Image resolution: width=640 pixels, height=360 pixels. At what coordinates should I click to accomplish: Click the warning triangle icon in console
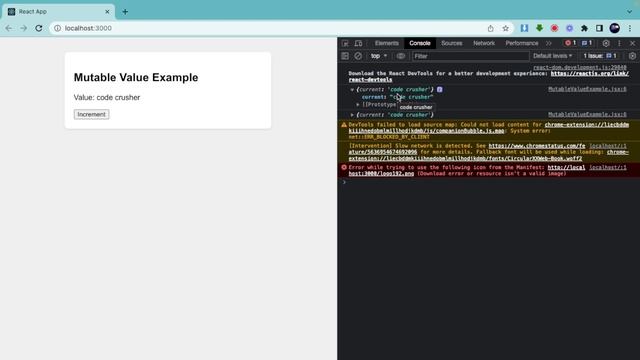[x=344, y=125]
